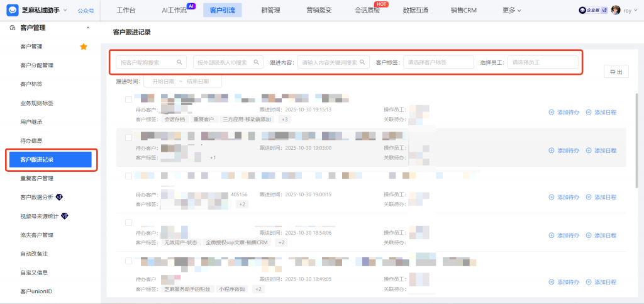Click the star icon beside 客户管理

coord(84,47)
